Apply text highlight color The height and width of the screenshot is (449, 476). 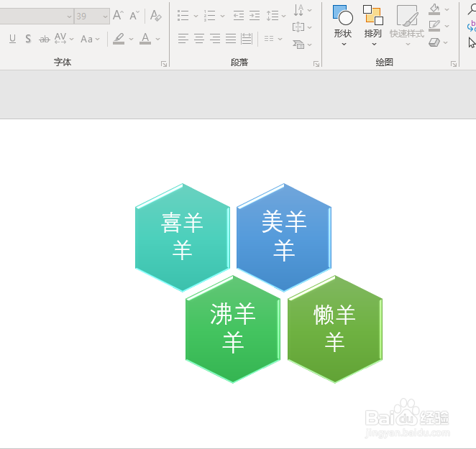click(119, 39)
